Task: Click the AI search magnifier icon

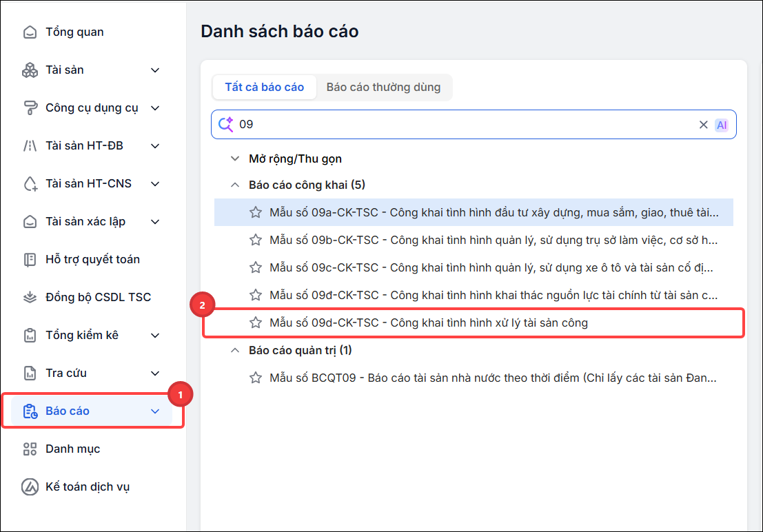Action: 226,125
